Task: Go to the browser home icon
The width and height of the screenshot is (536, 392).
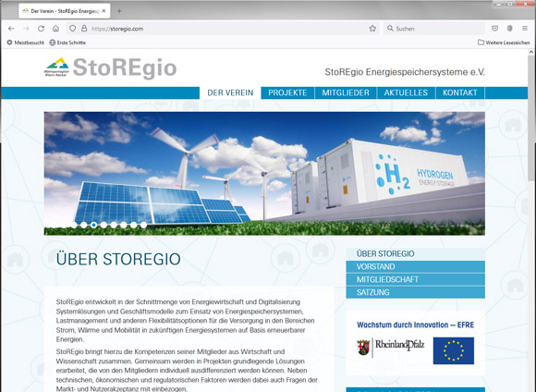Action: 55,29
